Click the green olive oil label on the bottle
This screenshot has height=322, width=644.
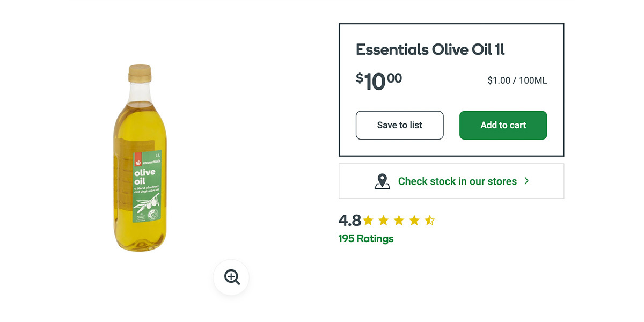coord(148,188)
